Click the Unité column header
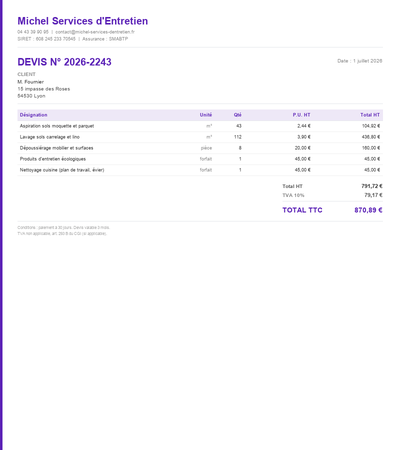This screenshot has width=400, height=450. point(206,115)
